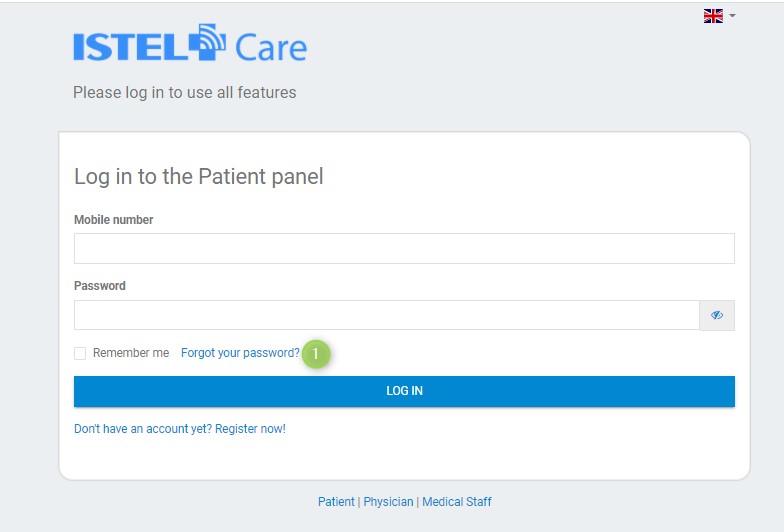Click the "Please log in to use all features" text
Image resolution: width=784 pixels, height=532 pixels.
tap(184, 92)
